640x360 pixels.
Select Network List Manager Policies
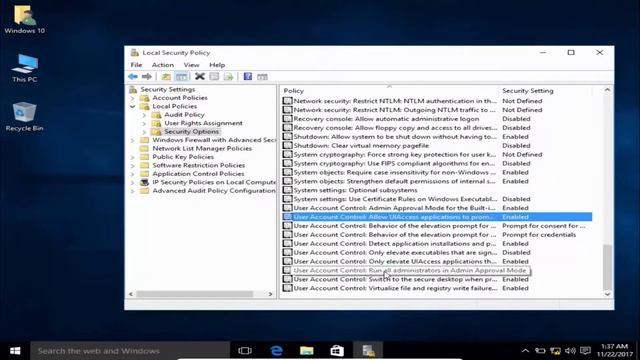202,149
